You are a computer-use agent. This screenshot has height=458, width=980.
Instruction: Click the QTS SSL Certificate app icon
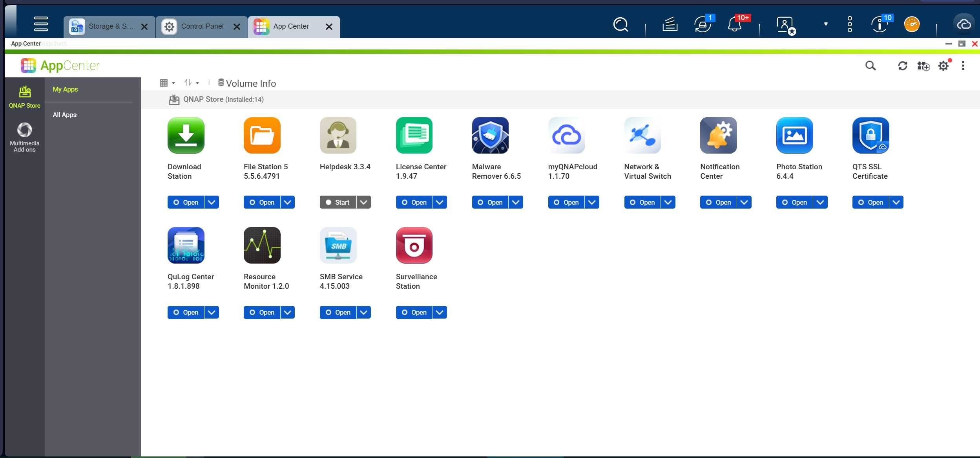[x=871, y=135]
